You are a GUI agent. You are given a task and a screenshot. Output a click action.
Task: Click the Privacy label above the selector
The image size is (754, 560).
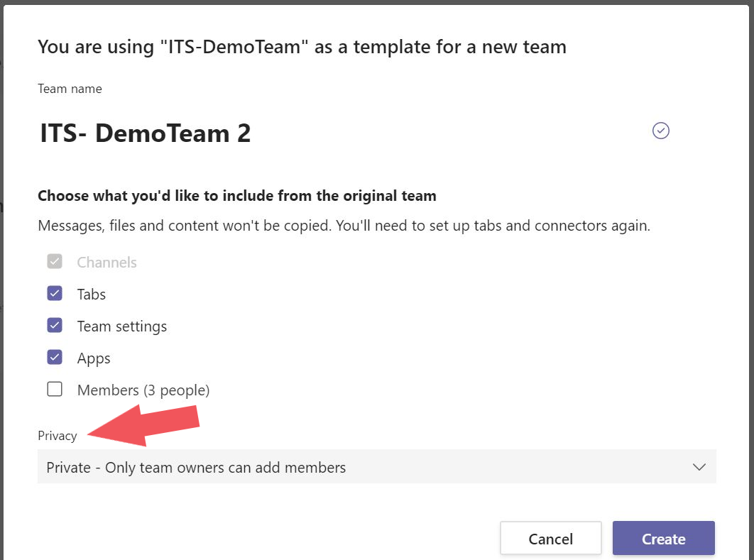(57, 435)
